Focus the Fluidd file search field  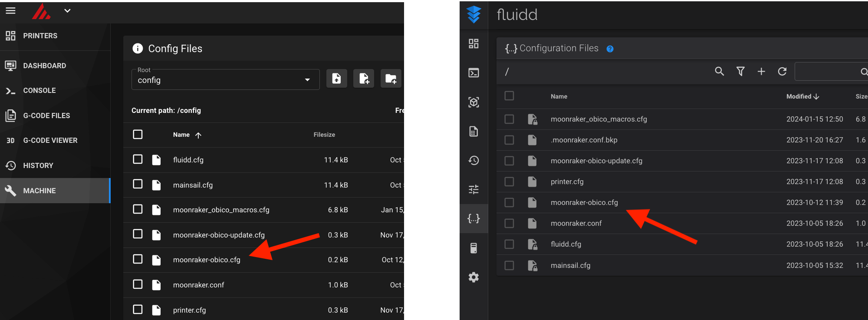[831, 71]
